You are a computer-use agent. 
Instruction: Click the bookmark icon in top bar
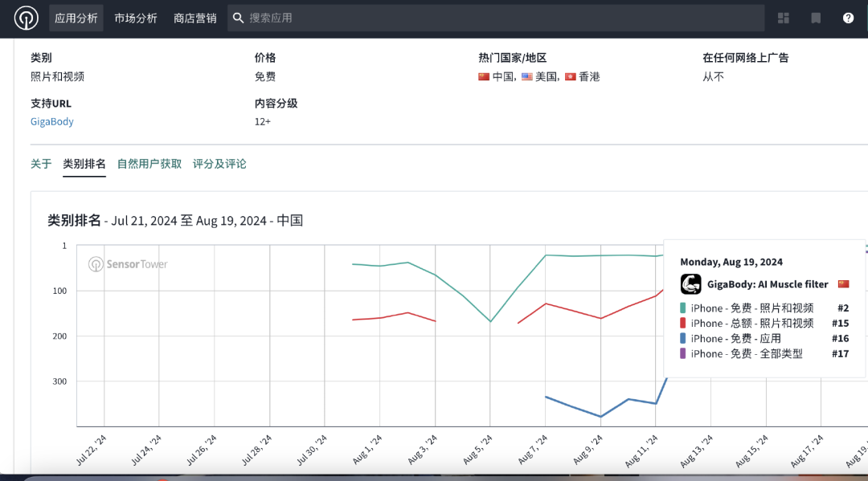816,18
